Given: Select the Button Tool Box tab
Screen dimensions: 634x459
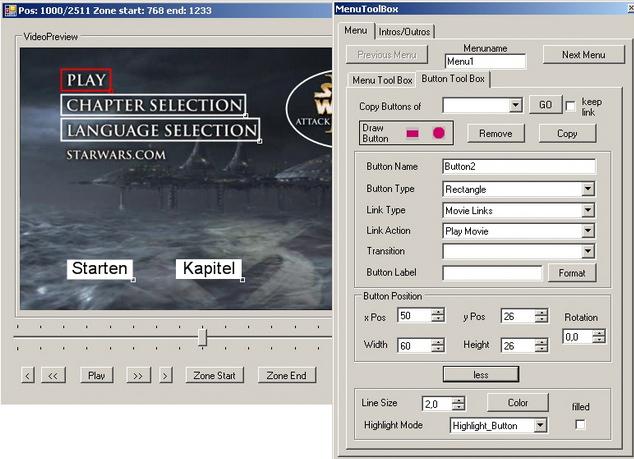Looking at the screenshot, I should coord(453,79).
